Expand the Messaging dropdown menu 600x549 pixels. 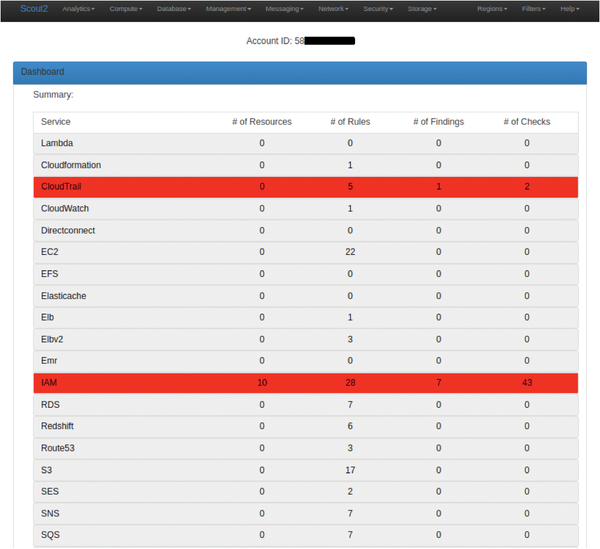[x=284, y=9]
